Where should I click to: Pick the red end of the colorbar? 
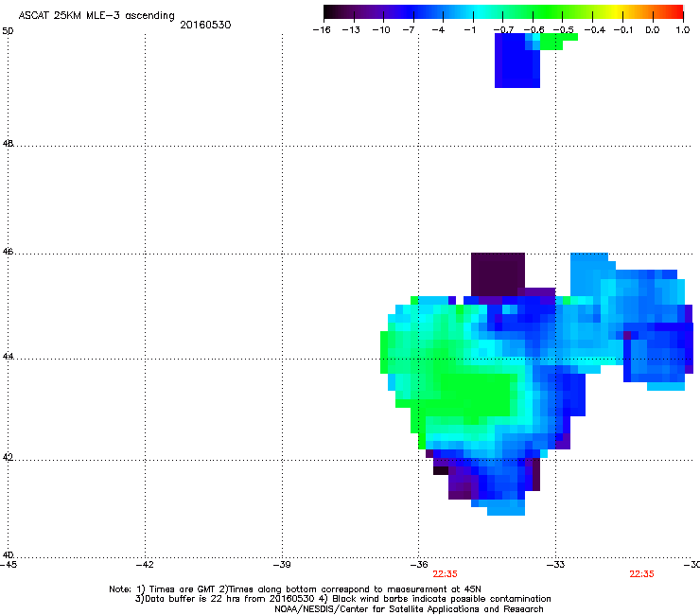click(x=677, y=11)
